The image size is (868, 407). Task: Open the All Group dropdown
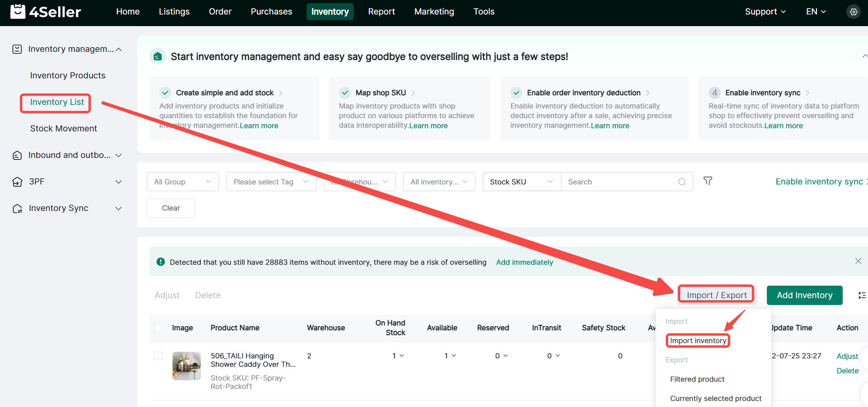[x=183, y=182]
